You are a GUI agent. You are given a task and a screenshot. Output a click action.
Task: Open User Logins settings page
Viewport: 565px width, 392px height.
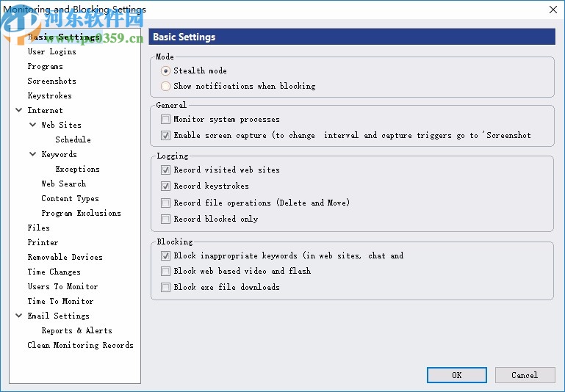(x=51, y=51)
